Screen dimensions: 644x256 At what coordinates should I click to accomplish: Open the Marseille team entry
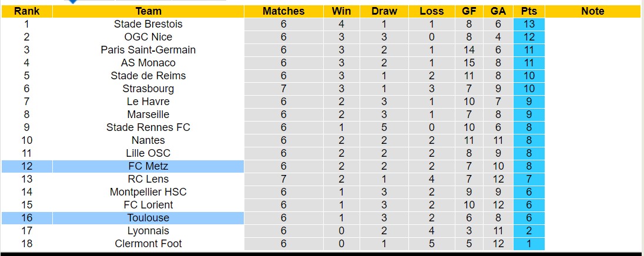pyautogui.click(x=148, y=114)
